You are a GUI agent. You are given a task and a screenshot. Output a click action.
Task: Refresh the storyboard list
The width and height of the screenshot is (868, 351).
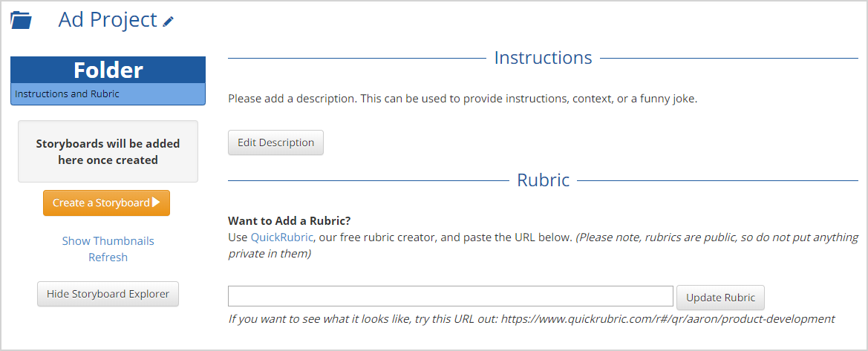108,257
